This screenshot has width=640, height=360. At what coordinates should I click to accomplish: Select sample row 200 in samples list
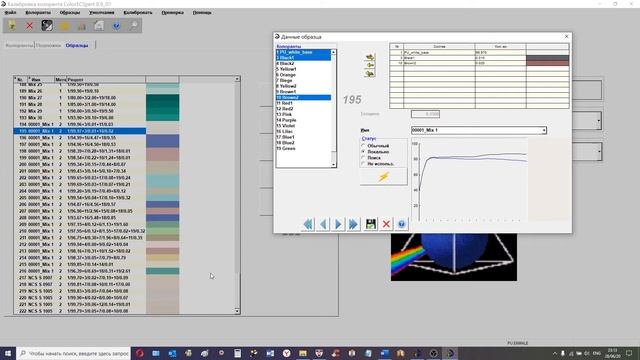80,164
